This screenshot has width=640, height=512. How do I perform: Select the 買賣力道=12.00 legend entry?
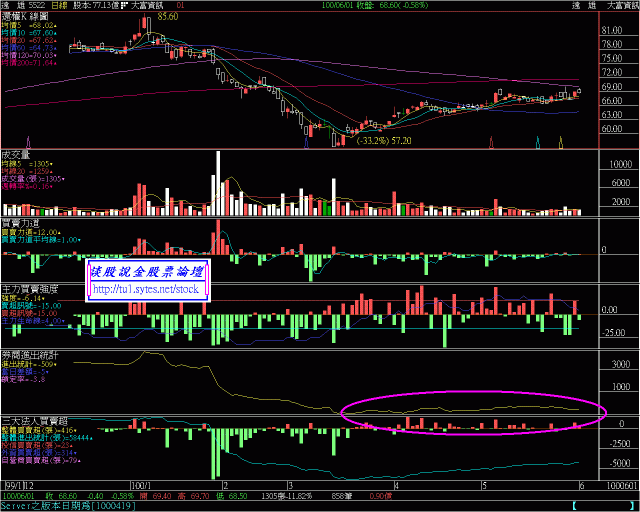click(x=30, y=232)
